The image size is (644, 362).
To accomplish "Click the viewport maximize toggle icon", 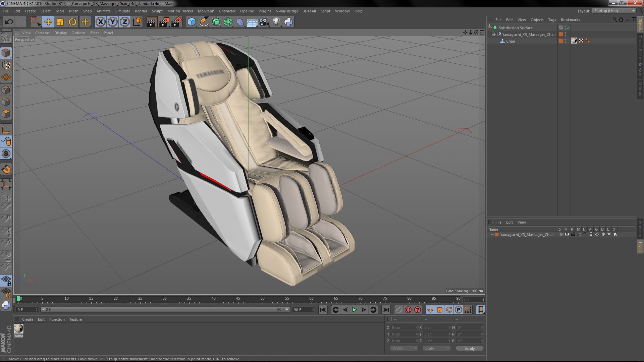I will [x=482, y=33].
